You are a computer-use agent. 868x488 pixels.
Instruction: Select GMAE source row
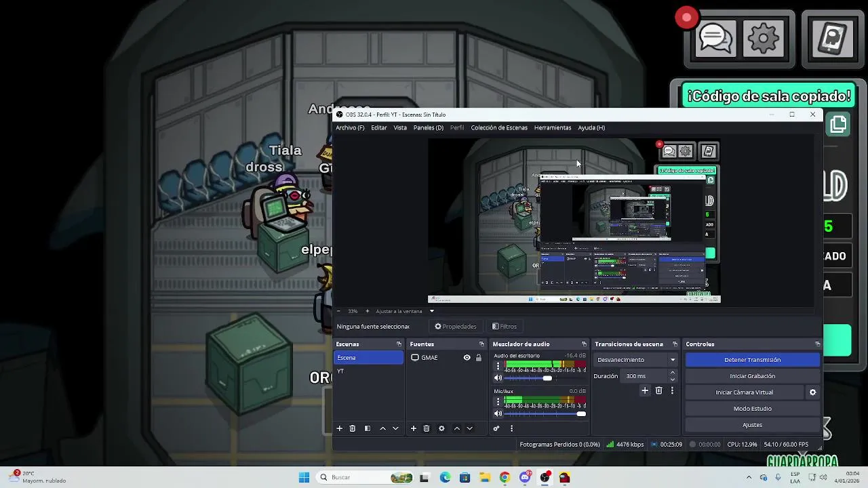click(446, 358)
